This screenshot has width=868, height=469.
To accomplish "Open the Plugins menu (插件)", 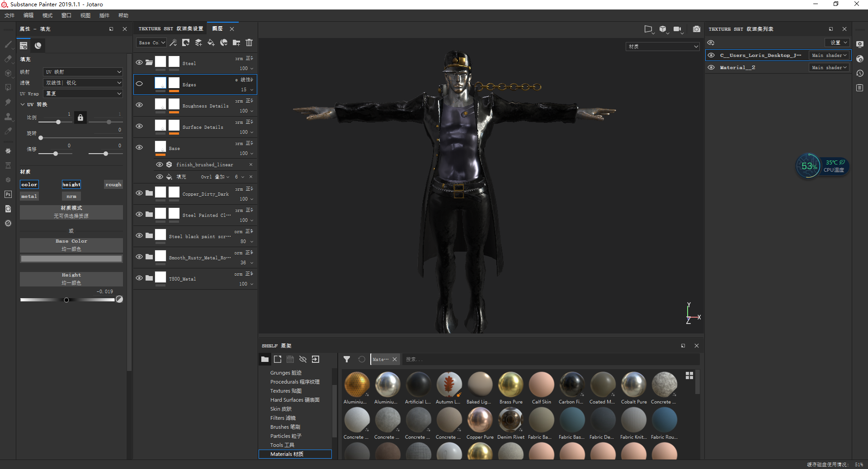I will (x=104, y=15).
